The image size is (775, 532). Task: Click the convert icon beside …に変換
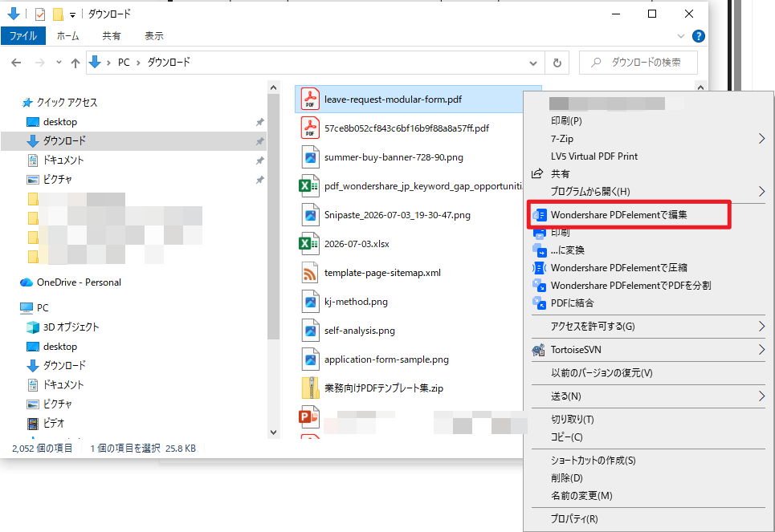pyautogui.click(x=540, y=250)
